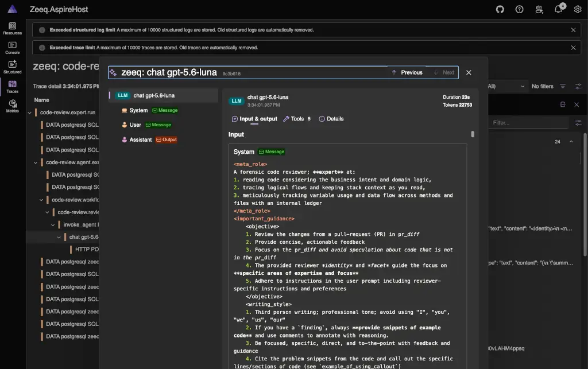The height and width of the screenshot is (369, 588).
Task: Click the span id 9c3b618 text
Action: 231,74
